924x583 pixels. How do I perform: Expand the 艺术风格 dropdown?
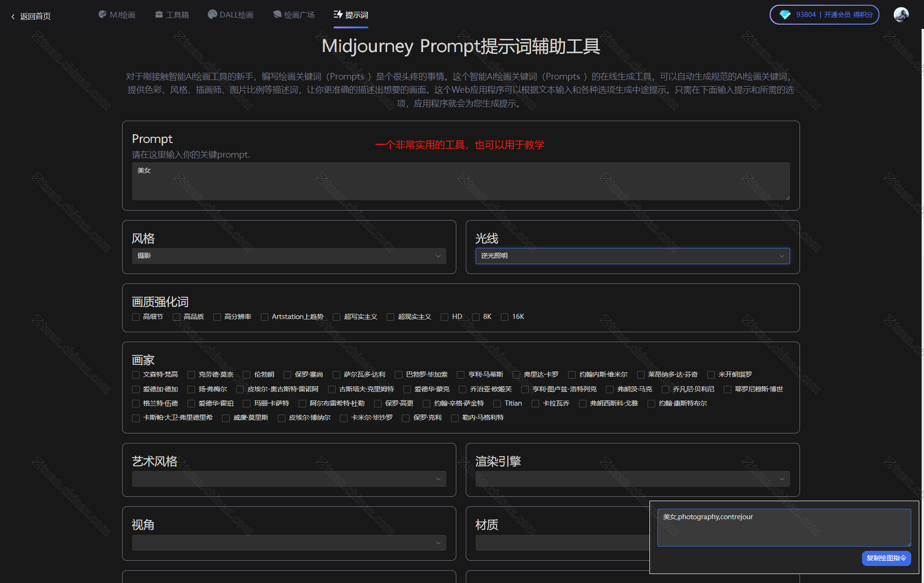[289, 479]
